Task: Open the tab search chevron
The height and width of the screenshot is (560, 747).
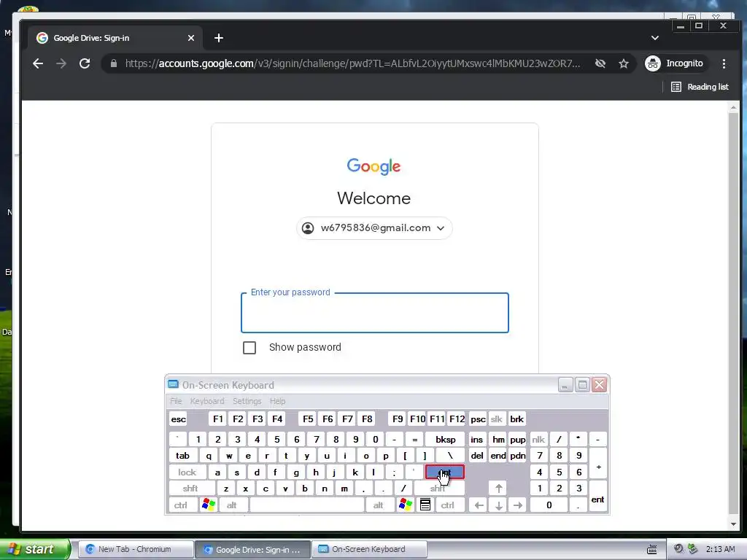Action: click(655, 38)
